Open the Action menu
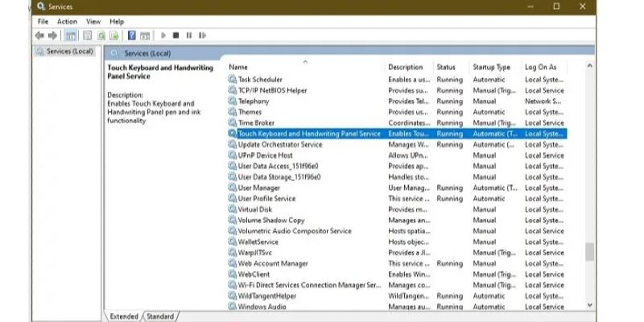Viewport: 644px width, 322px height. tap(67, 22)
